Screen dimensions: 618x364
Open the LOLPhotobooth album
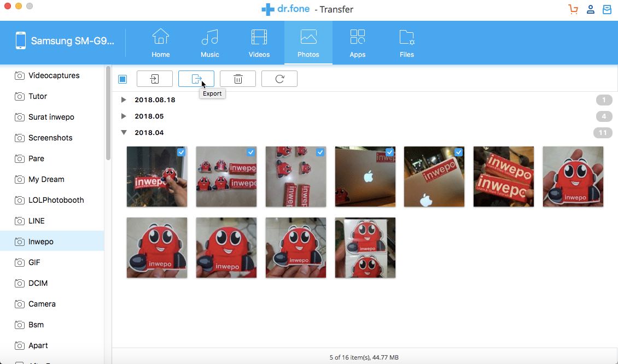[52, 200]
